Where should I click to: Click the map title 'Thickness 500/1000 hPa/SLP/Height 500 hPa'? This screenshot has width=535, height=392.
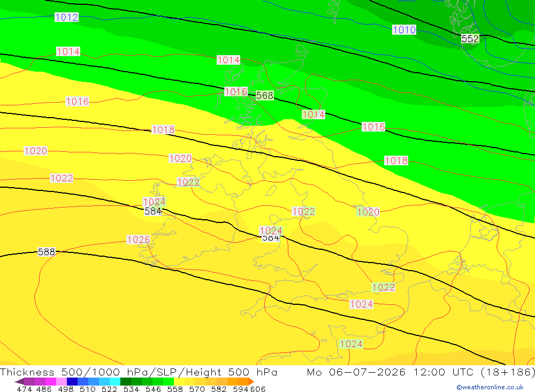(x=139, y=372)
